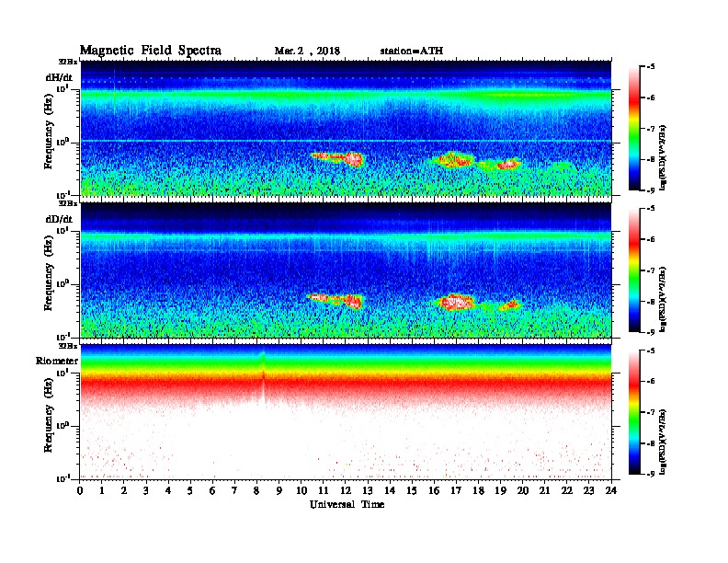Click the "-5" tick on dH/dt color scale

[x=651, y=67]
